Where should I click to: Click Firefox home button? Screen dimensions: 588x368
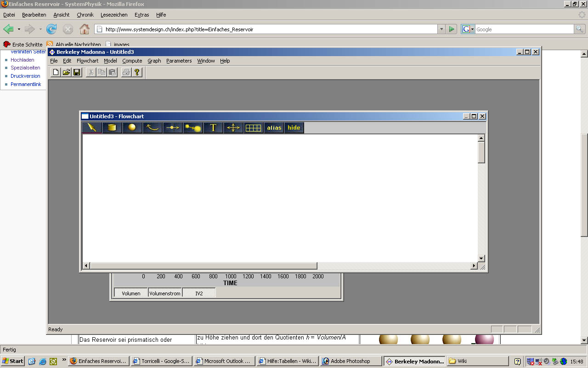pyautogui.click(x=85, y=29)
